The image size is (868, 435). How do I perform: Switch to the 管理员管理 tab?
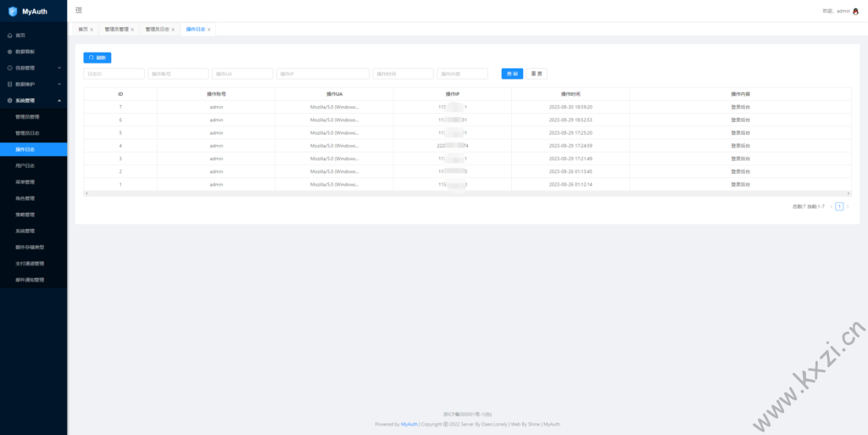coord(116,30)
